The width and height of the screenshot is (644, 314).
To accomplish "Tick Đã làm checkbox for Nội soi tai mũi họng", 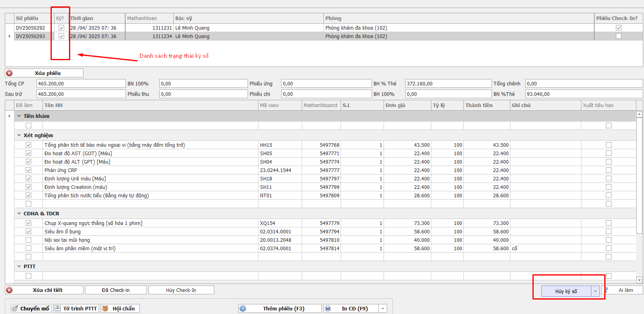I will [28, 240].
